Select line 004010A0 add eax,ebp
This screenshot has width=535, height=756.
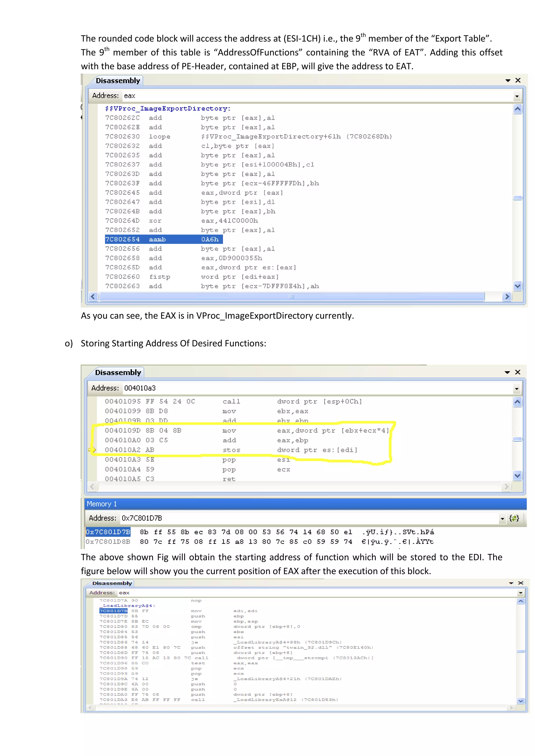point(207,440)
